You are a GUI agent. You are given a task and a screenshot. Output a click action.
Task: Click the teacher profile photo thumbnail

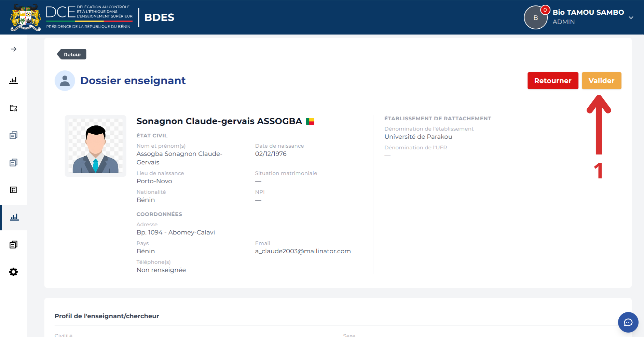tap(96, 146)
